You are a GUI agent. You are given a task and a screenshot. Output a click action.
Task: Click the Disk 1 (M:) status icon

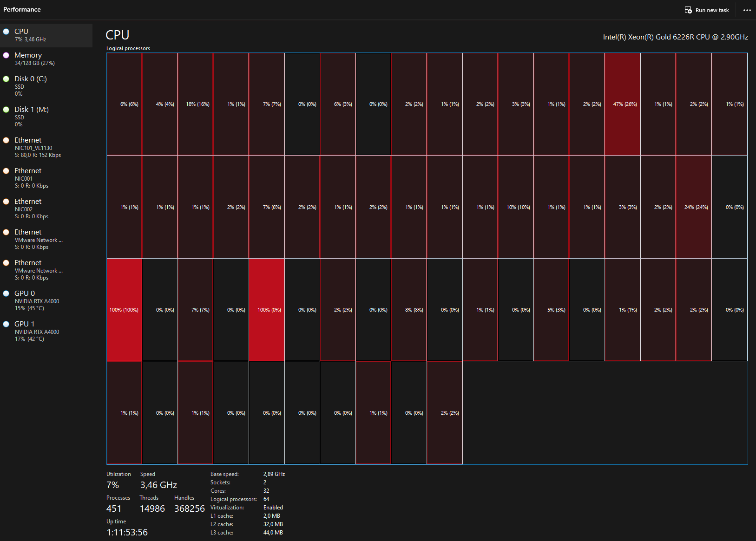pos(6,110)
